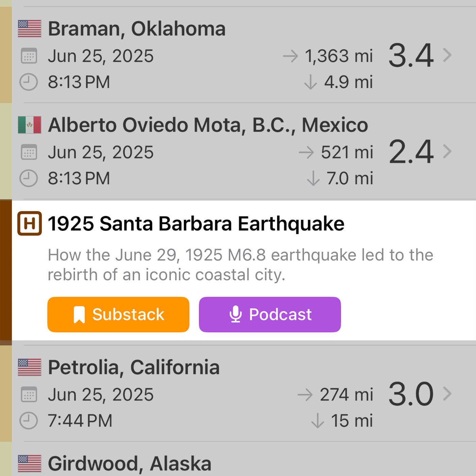Click the calendar icon in Petrolia entry
This screenshot has height=476, width=476.
(x=29, y=394)
